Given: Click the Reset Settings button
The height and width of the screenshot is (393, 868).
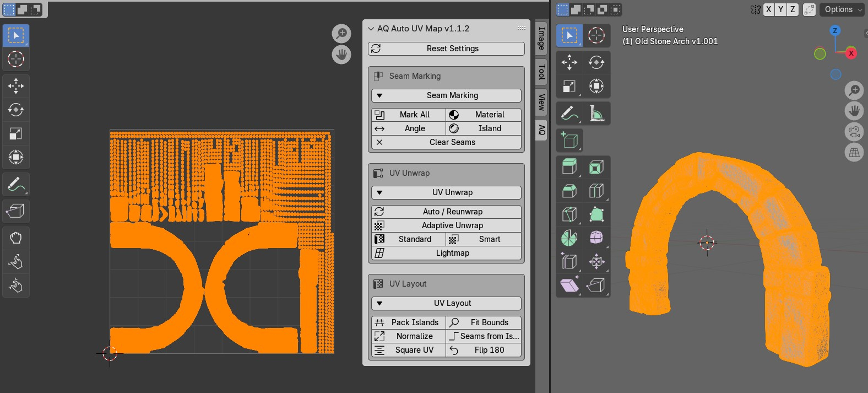Looking at the screenshot, I should click(446, 49).
